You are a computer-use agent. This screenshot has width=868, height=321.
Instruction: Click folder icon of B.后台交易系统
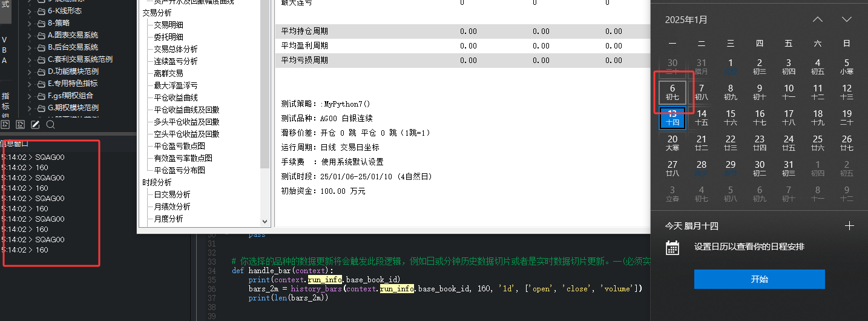pyautogui.click(x=41, y=47)
